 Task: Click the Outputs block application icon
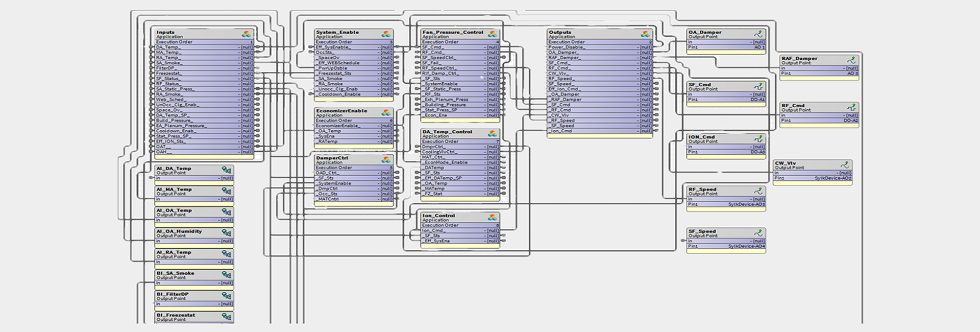[645, 34]
